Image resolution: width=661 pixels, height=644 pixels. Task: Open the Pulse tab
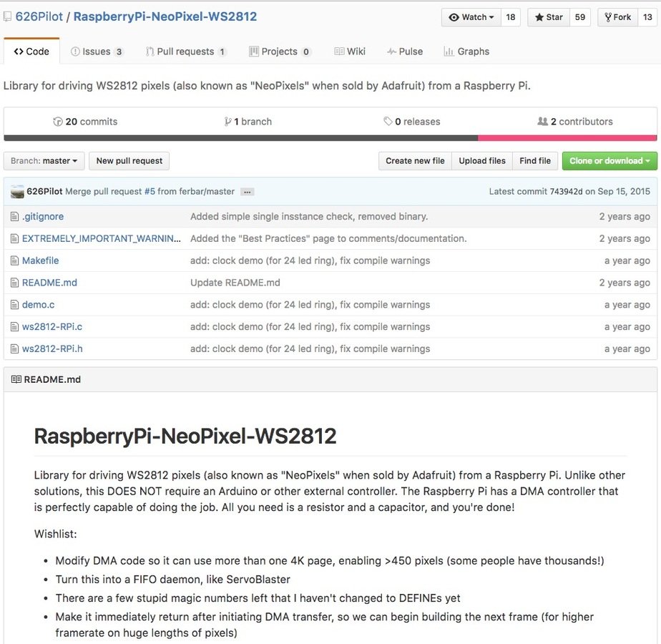[x=405, y=52]
